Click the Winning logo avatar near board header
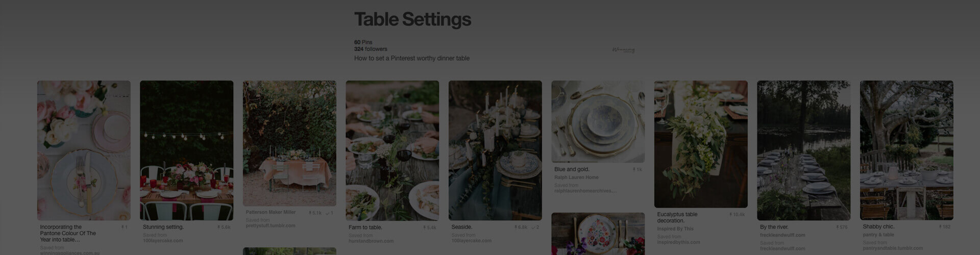 click(623, 50)
